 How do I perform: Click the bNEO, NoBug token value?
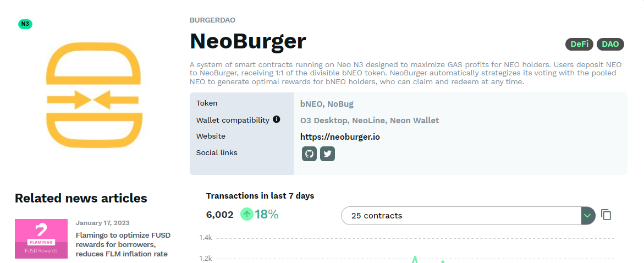(327, 104)
